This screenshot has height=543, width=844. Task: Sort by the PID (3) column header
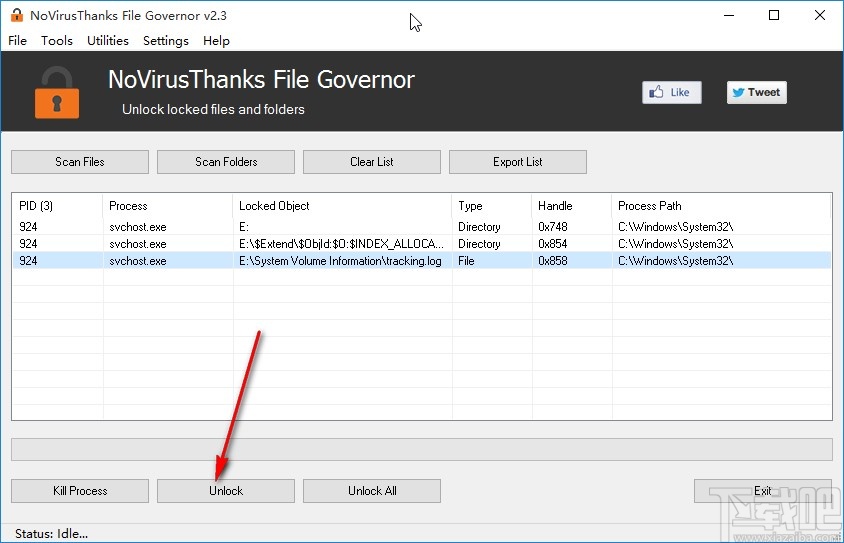57,206
